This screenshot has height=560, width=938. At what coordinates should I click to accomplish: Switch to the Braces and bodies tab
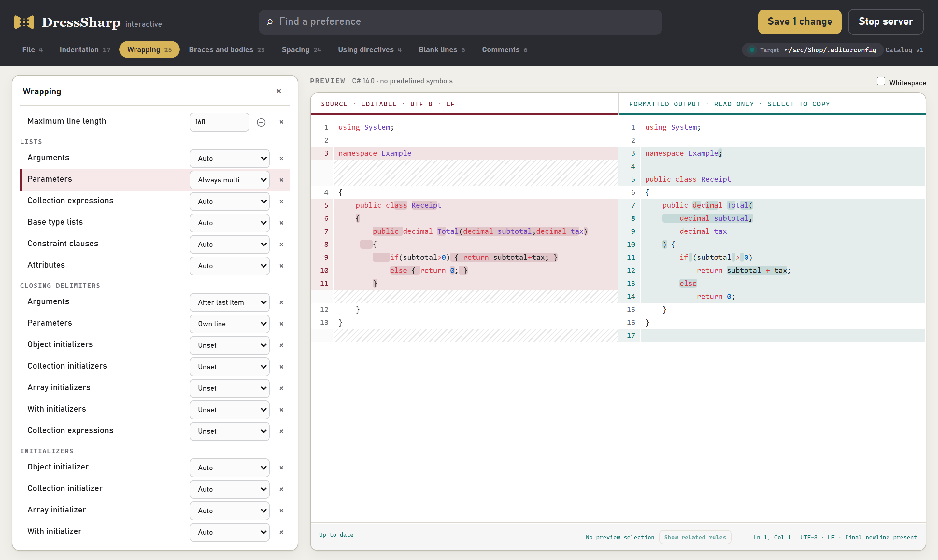(226, 49)
